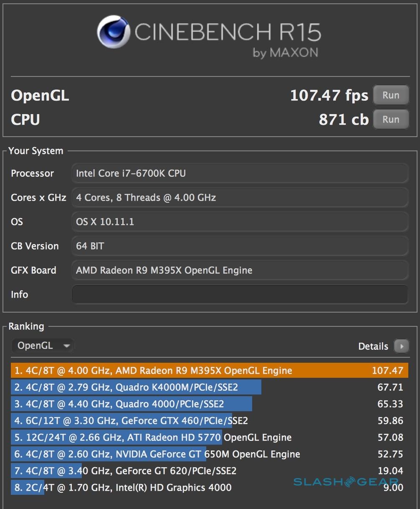Click the OS version field

point(240,222)
